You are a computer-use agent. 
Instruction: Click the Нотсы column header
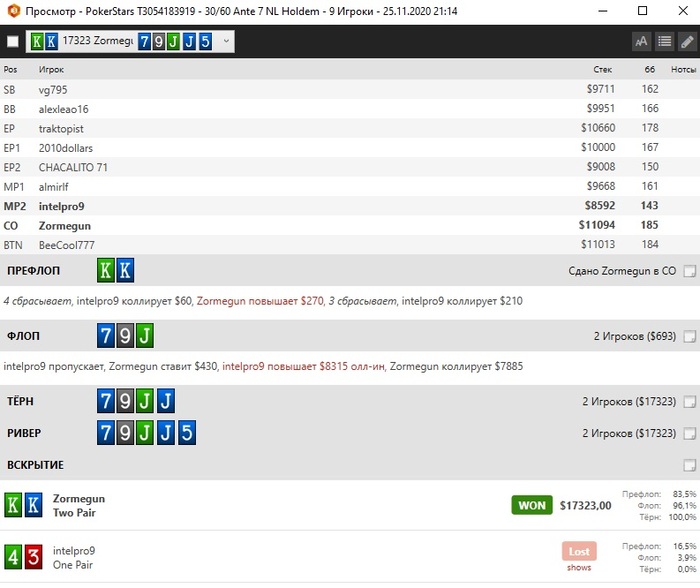tap(683, 70)
